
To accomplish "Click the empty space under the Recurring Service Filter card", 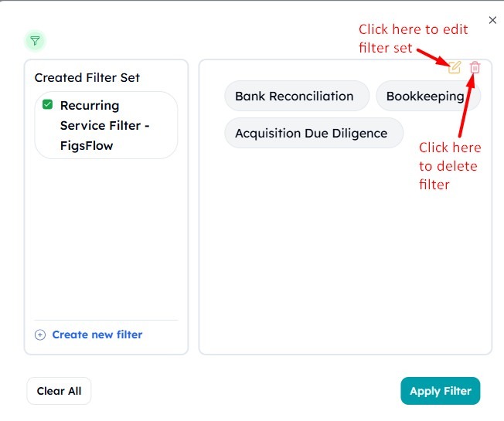I will click(x=106, y=238).
